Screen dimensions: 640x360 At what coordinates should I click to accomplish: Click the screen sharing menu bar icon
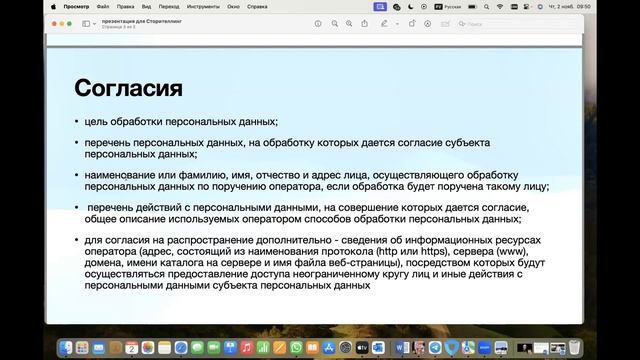(x=380, y=7)
